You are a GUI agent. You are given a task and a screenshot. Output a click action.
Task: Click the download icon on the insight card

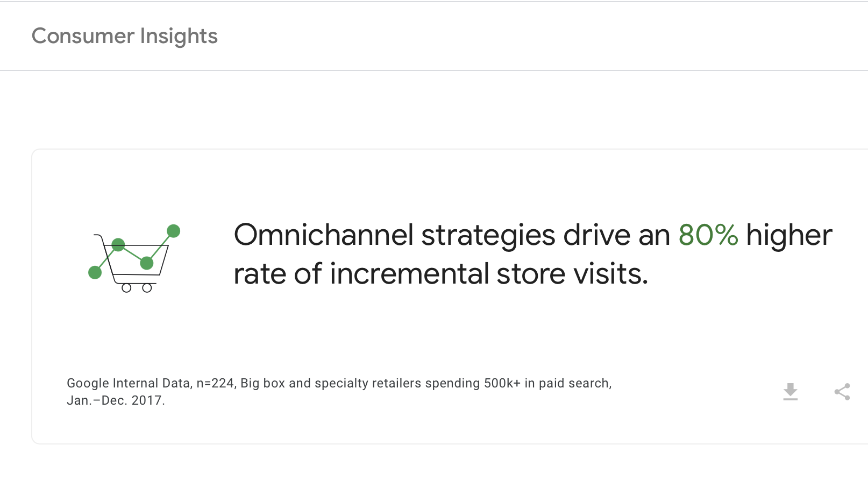tap(790, 392)
